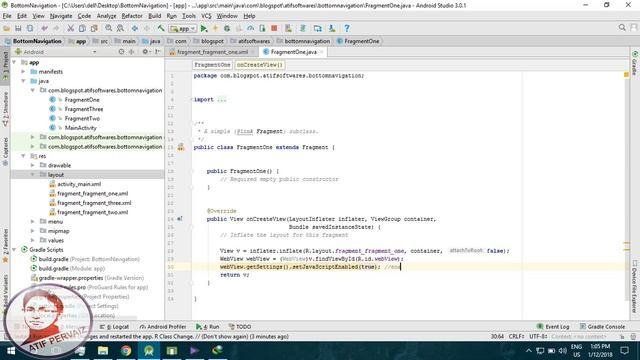Open the Gradle Console
This screenshot has height=360, width=640.
pyautogui.click(x=602, y=327)
